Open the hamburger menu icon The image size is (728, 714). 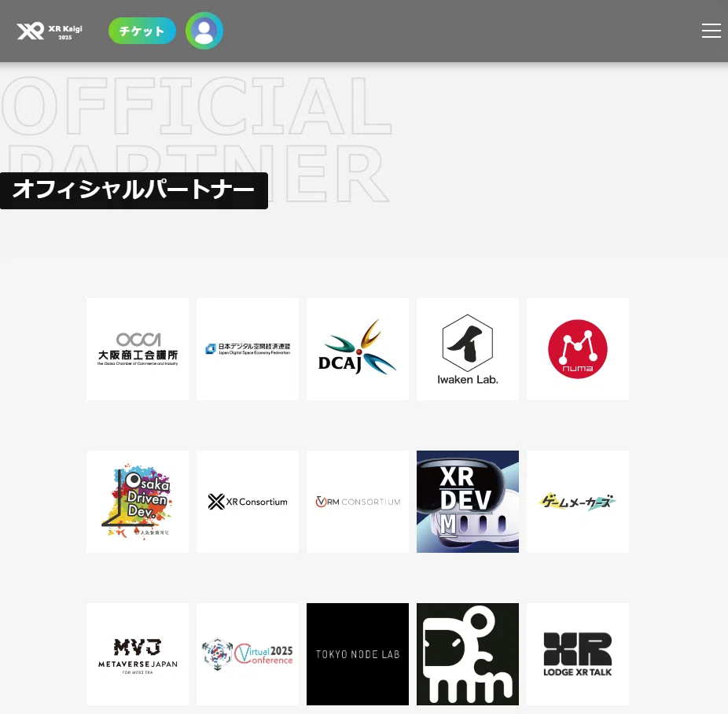click(x=711, y=31)
